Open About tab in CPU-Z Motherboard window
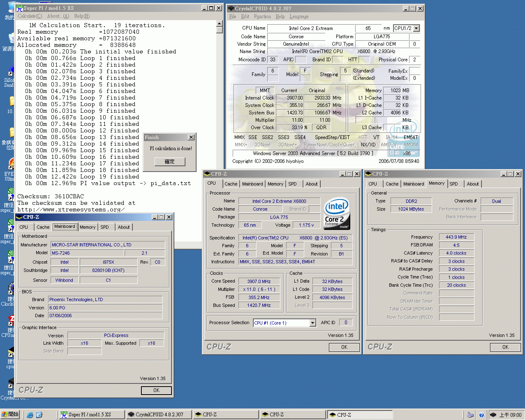Screen dimensions: 525x420 (124, 227)
